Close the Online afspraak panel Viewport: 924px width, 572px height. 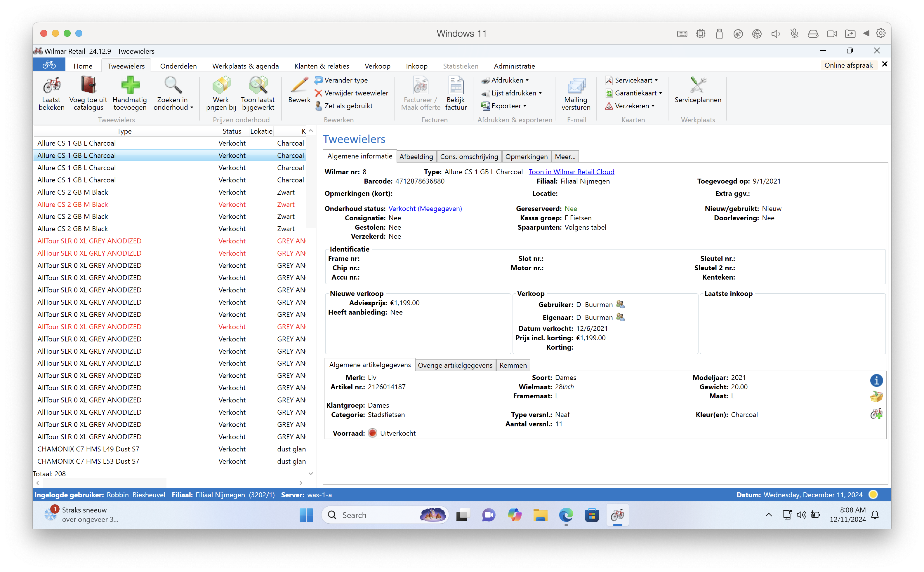pos(885,64)
